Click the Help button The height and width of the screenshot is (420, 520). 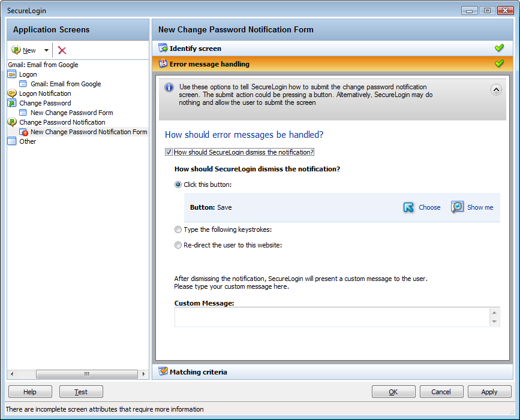coord(30,392)
